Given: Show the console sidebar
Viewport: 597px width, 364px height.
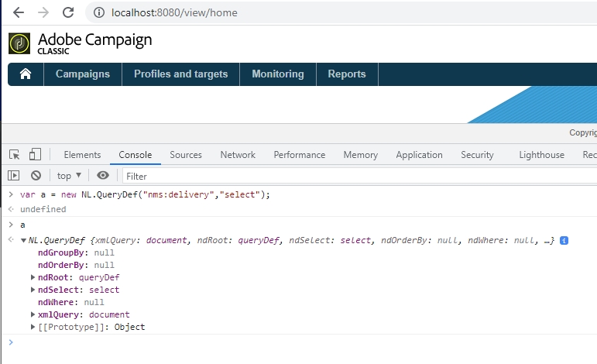Looking at the screenshot, I should point(14,176).
